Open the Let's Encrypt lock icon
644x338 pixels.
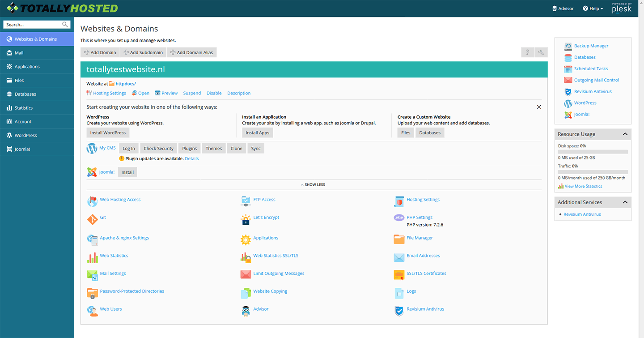pyautogui.click(x=246, y=219)
